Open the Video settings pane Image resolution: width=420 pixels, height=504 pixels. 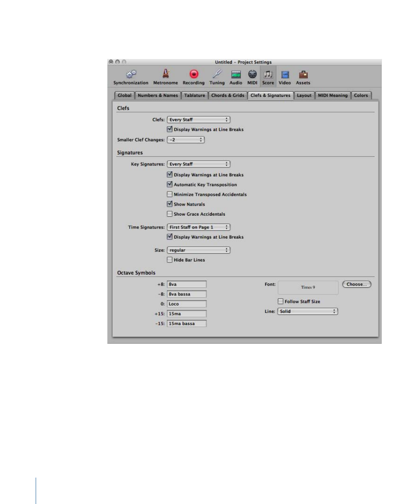tap(284, 77)
